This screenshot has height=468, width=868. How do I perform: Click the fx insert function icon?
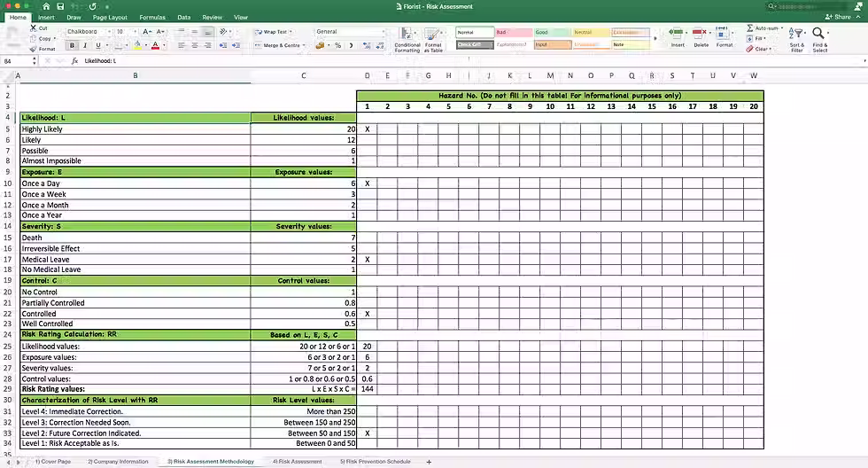pyautogui.click(x=74, y=61)
